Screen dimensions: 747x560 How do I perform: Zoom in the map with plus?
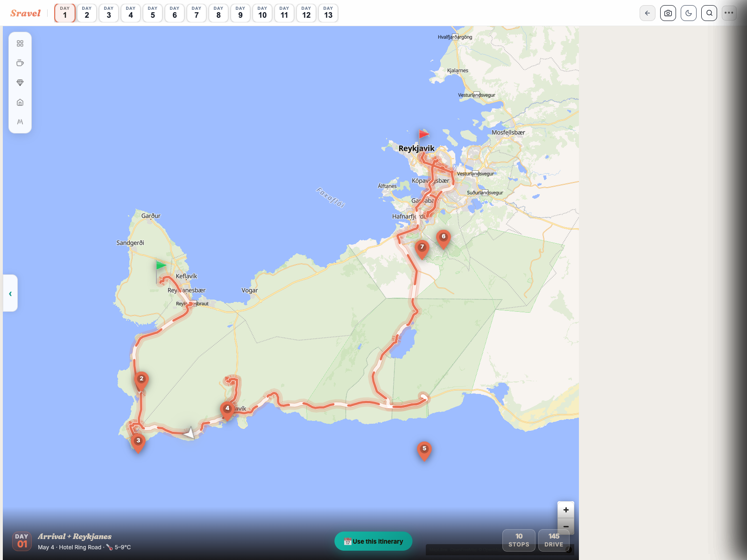[566, 510]
